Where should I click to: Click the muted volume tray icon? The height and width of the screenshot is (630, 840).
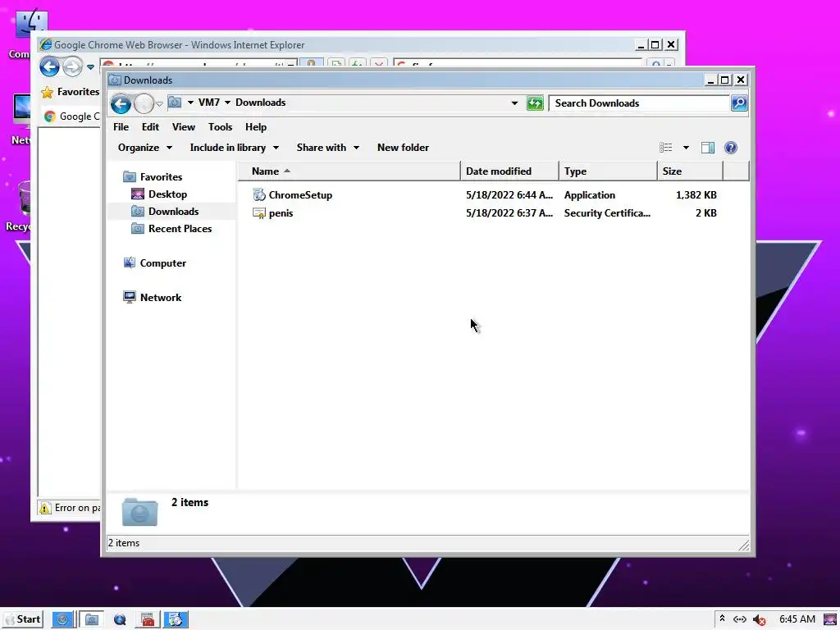[759, 620]
